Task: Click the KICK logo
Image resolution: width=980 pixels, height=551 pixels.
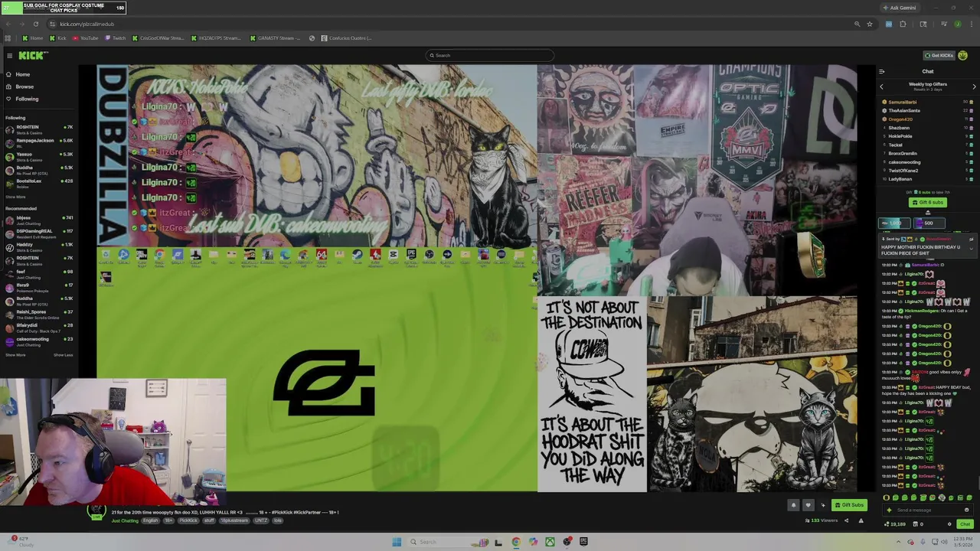Action: (33, 55)
